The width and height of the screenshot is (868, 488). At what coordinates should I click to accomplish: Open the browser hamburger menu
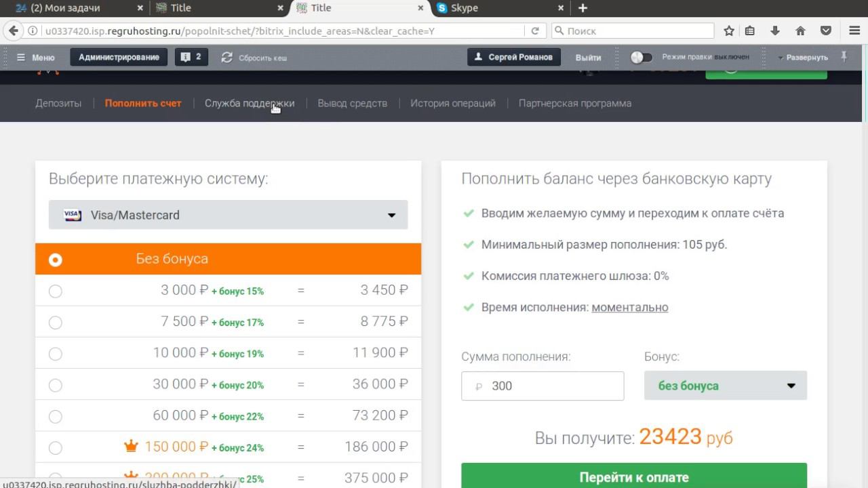(x=854, y=30)
